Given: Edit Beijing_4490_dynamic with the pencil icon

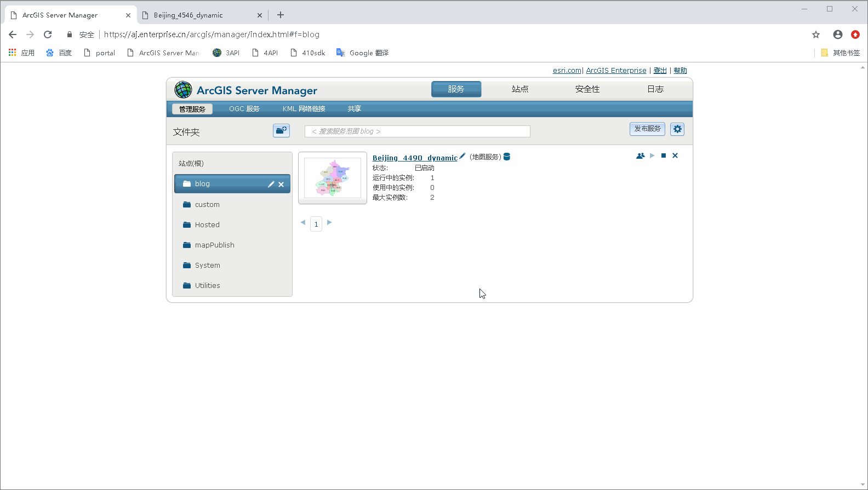Looking at the screenshot, I should [462, 157].
